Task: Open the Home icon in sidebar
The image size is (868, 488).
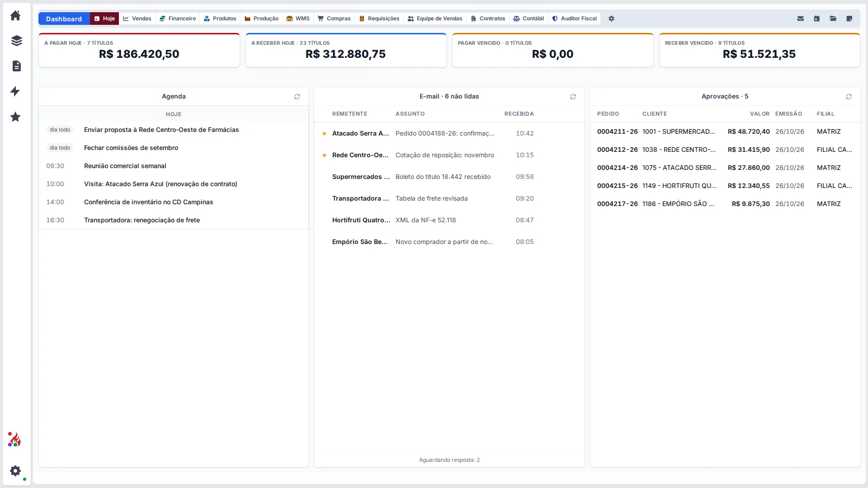Action: point(15,15)
